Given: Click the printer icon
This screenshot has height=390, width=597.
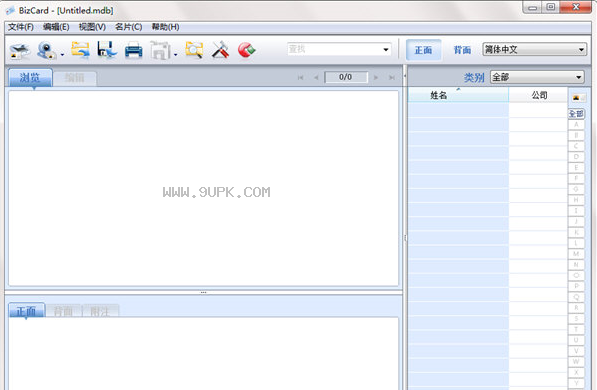Looking at the screenshot, I should point(134,50).
